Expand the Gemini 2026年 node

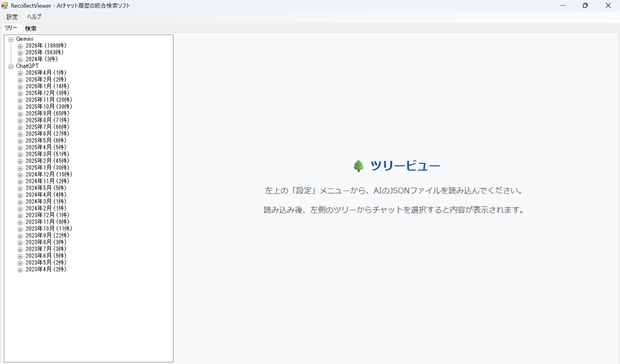point(20,46)
